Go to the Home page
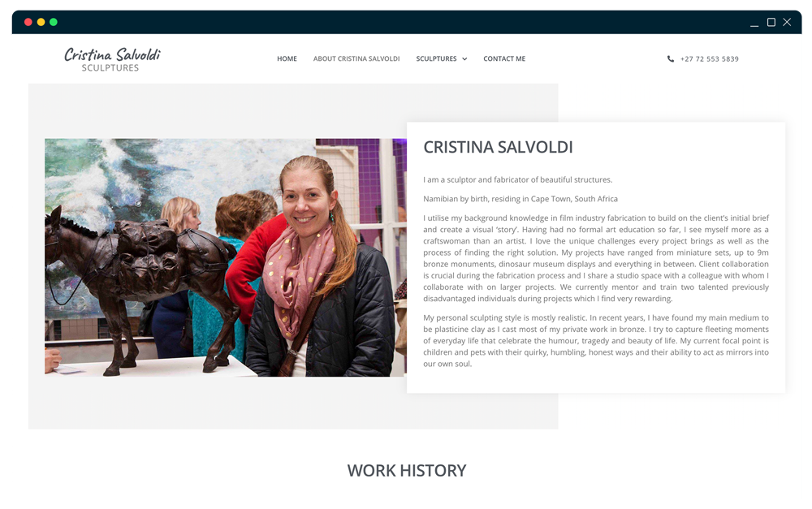Image resolution: width=812 pixels, height=509 pixels. pos(287,59)
